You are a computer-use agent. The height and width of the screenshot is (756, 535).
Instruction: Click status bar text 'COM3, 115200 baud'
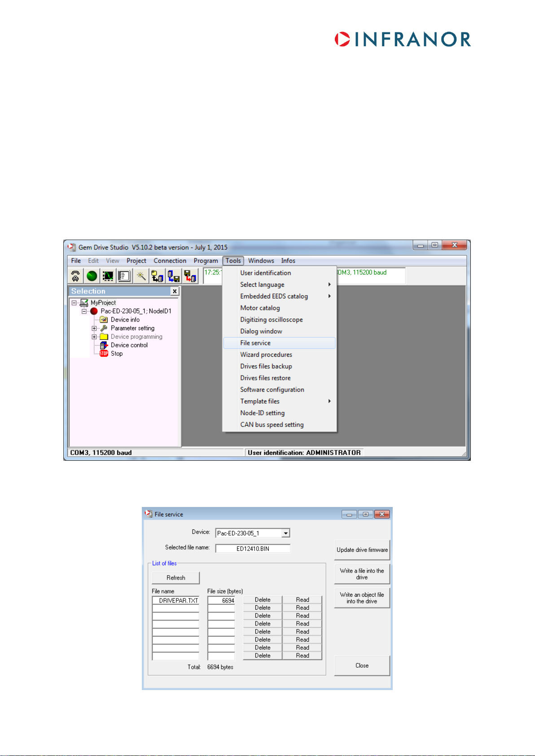coord(101,453)
